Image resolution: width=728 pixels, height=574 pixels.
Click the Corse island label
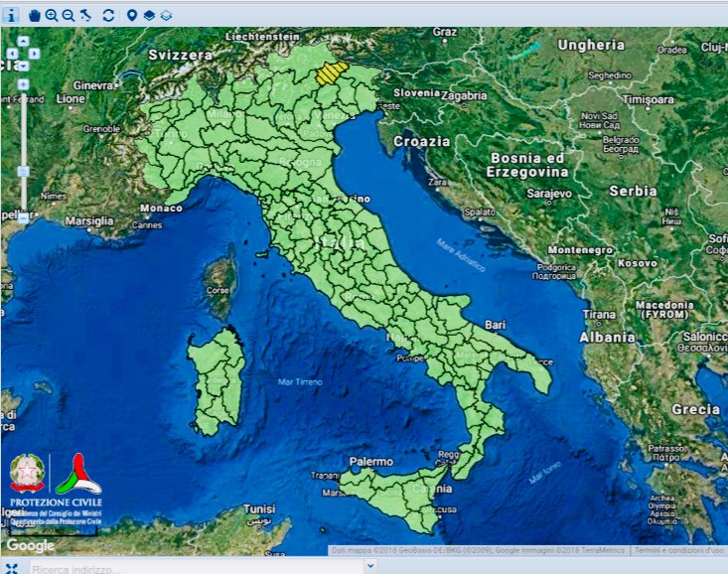point(218,290)
